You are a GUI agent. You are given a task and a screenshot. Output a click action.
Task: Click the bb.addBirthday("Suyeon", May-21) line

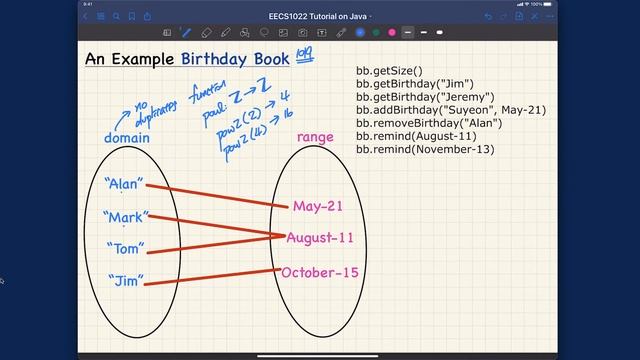(x=451, y=110)
